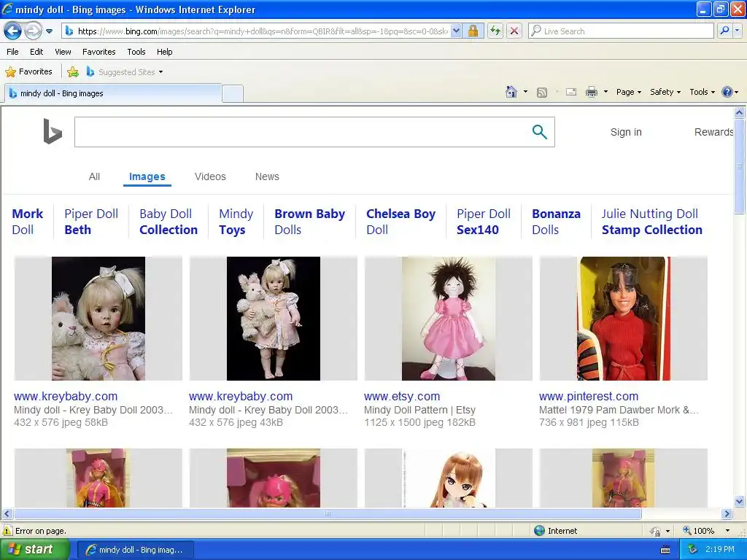This screenshot has height=560, width=747.
Task: Click the browser Forward arrow button
Action: 33,31
